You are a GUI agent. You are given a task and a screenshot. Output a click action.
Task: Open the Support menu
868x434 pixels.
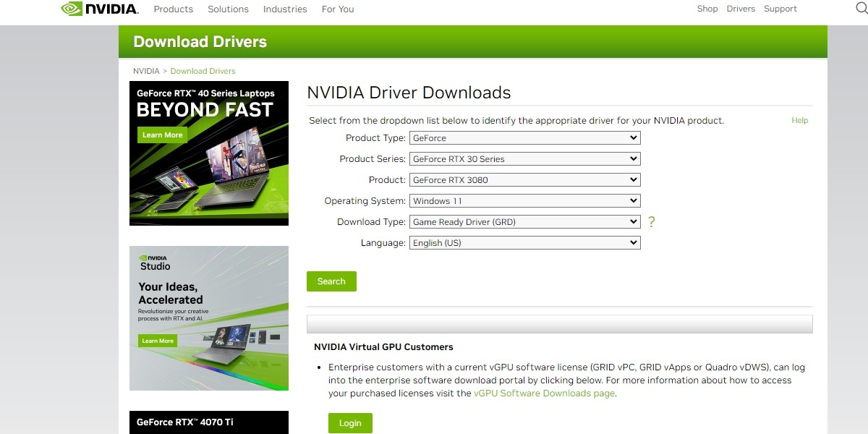click(780, 9)
